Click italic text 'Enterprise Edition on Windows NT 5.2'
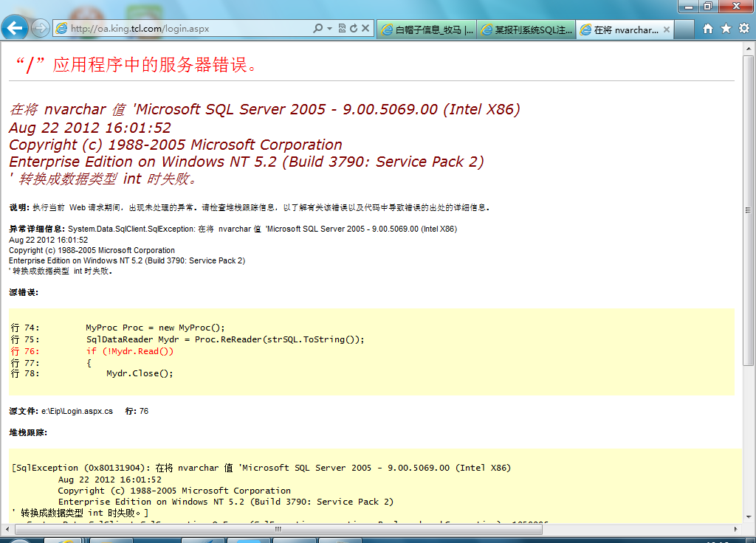 pos(142,162)
